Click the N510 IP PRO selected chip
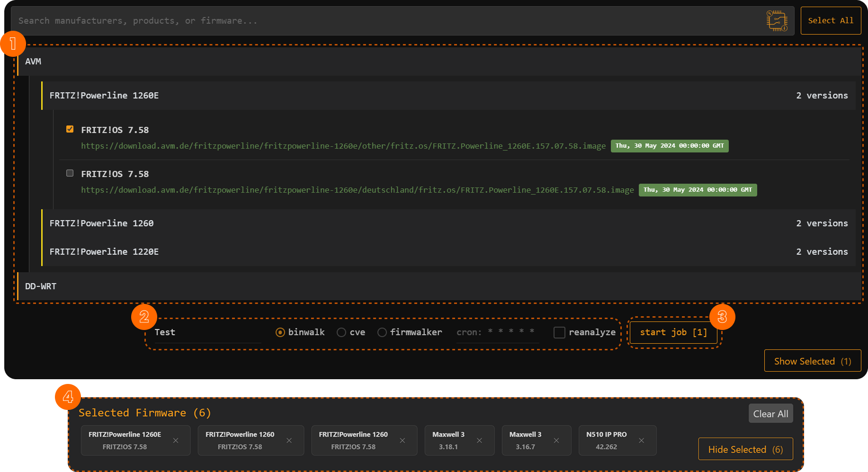This screenshot has height=472, width=868. pos(617,440)
